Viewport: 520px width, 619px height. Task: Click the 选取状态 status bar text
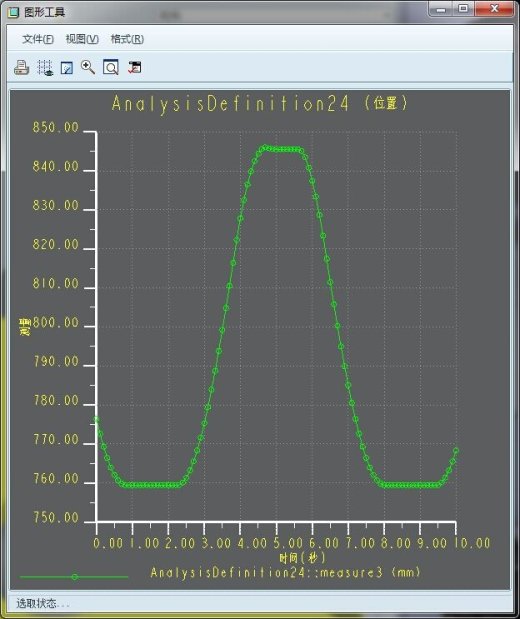tap(43, 604)
